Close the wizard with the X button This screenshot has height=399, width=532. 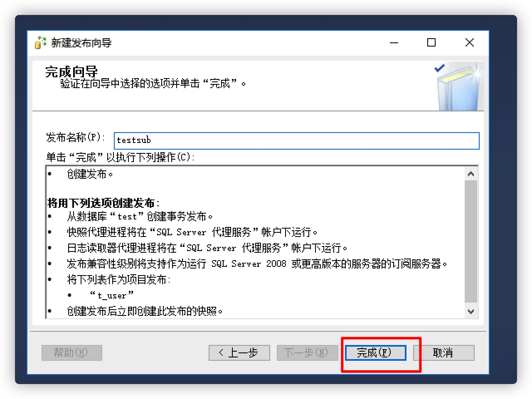(470, 42)
